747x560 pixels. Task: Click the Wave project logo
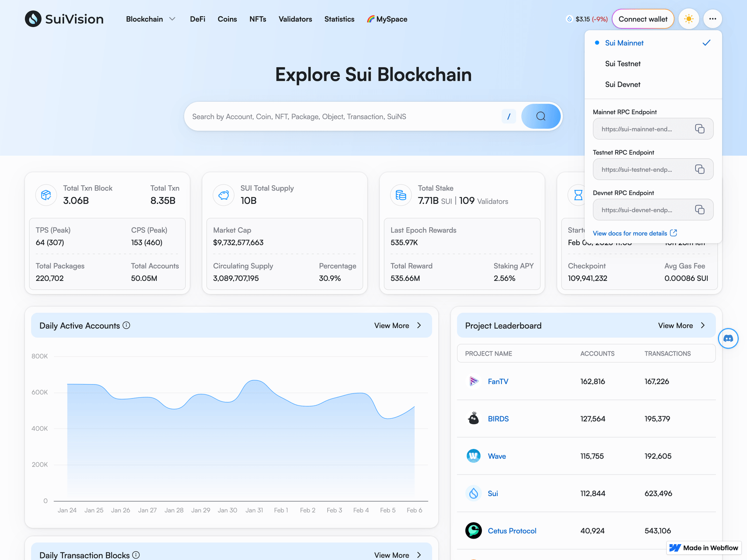474,456
